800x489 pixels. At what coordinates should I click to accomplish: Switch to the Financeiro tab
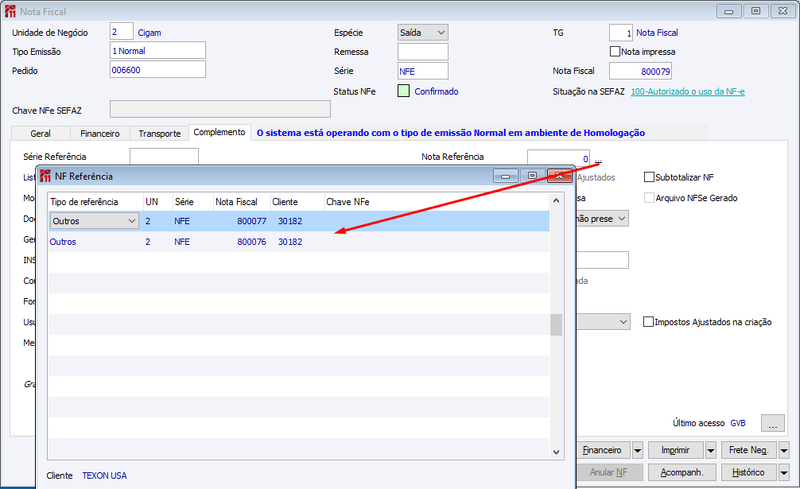coord(100,133)
